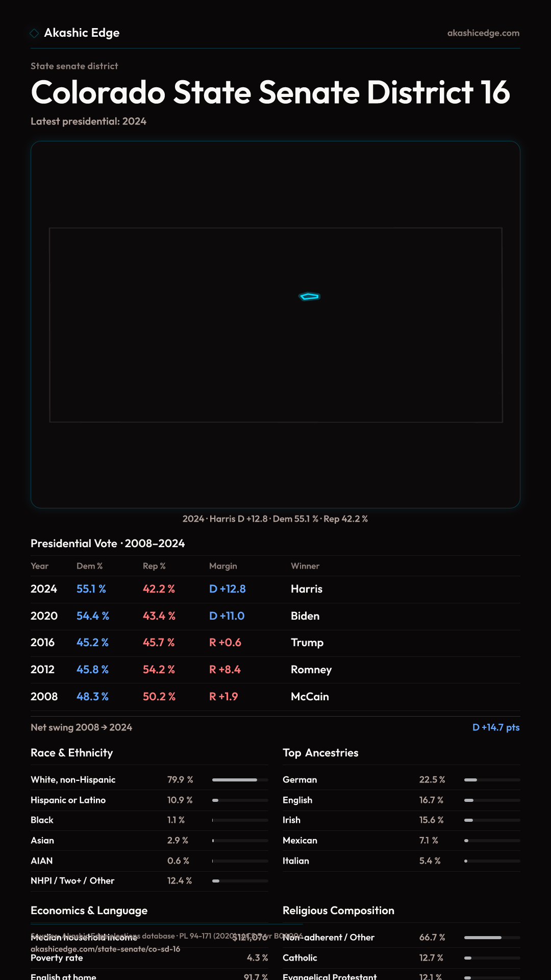Viewport: 551px width, 980px height.
Task: Click the Non-adherent / Other religion bar
Action: click(492, 938)
